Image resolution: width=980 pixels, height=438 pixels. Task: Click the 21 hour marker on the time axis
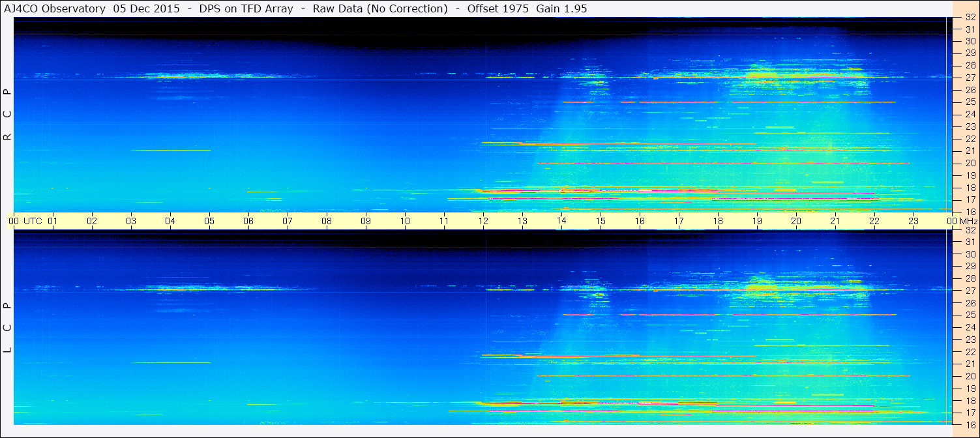tap(835, 221)
